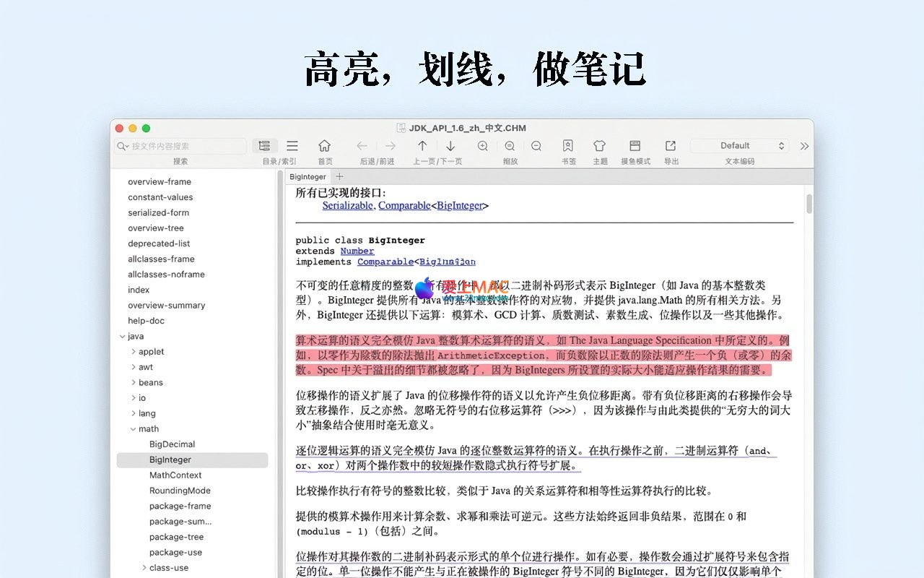Export the document
The image size is (924, 578).
coord(671,146)
